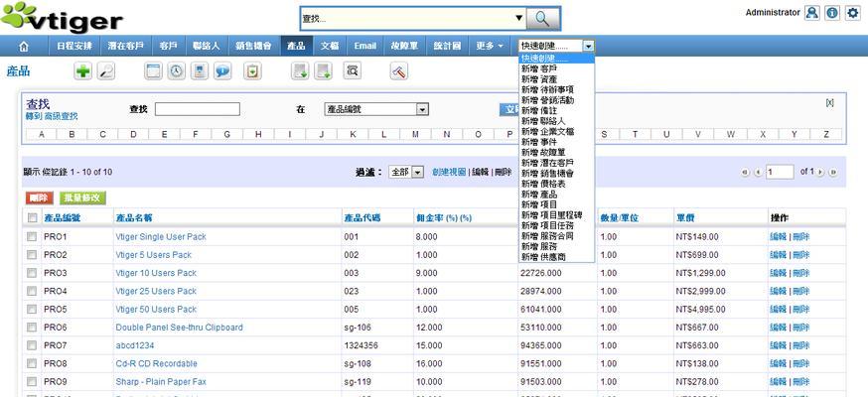
Task: Sort by the 產品名稱 column header
Action: tap(133, 218)
